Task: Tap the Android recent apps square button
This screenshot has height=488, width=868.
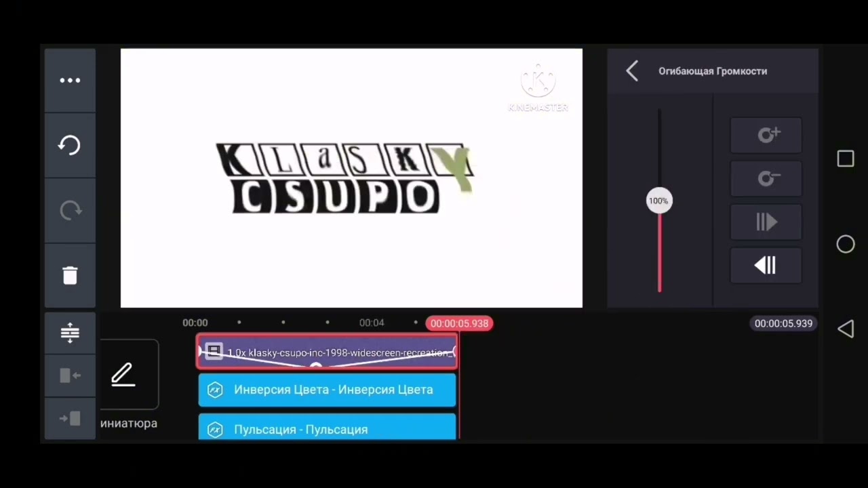Action: 846,159
